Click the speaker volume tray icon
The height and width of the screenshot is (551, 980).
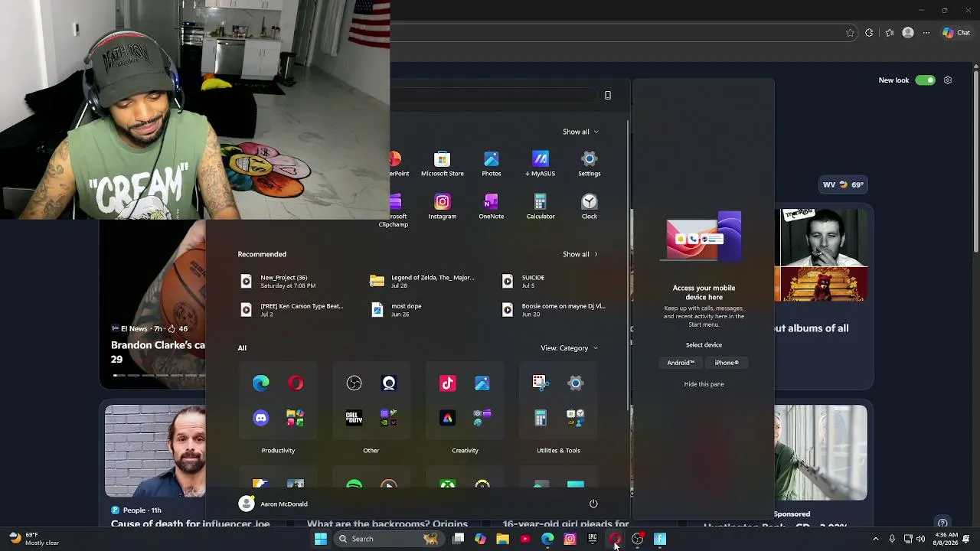(920, 539)
